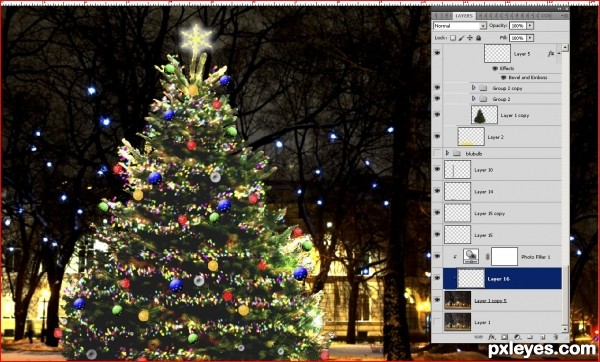Image resolution: width=600 pixels, height=362 pixels.
Task: Hide the selected Layer 16
Action: (x=437, y=278)
